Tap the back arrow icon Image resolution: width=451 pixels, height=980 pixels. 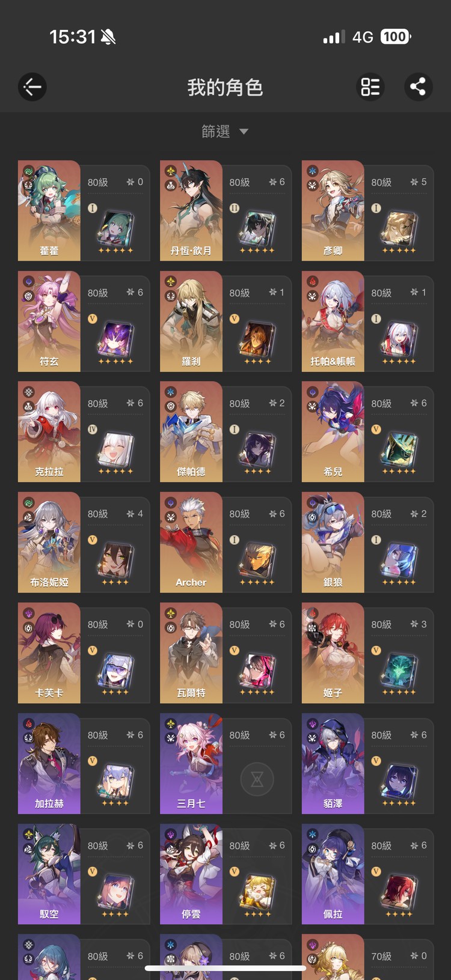(32, 87)
